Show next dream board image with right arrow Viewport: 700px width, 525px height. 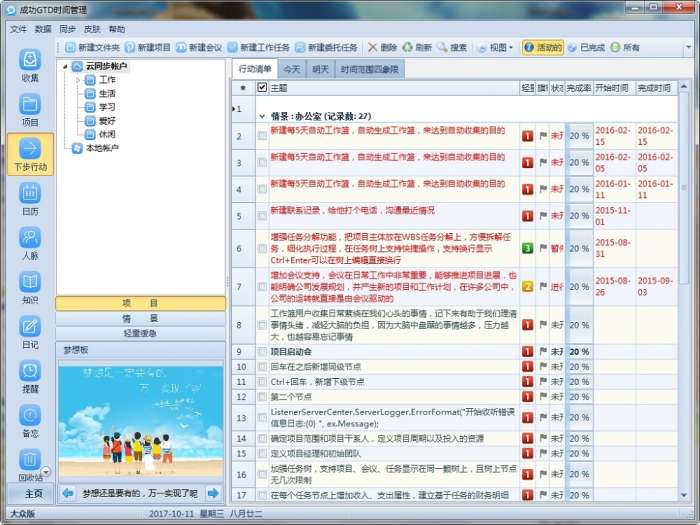pyautogui.click(x=213, y=493)
